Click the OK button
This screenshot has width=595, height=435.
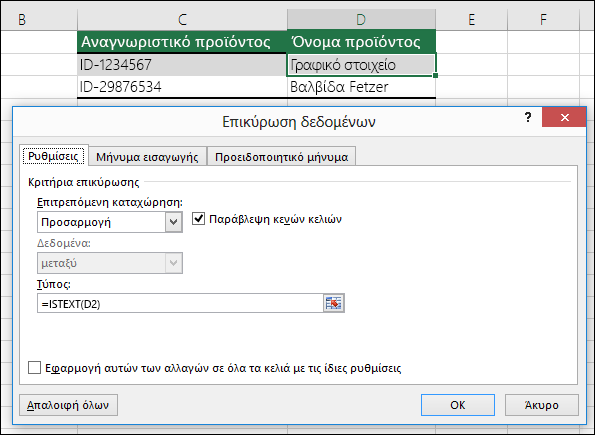tap(458, 405)
